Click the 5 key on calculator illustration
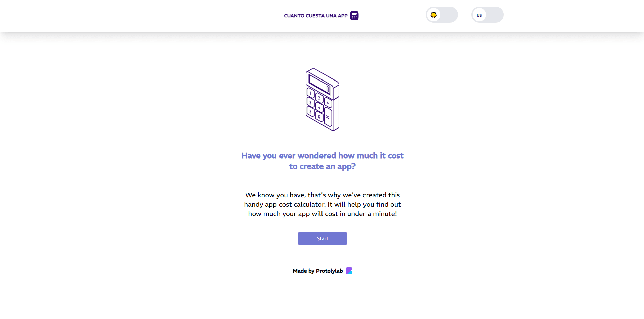The image size is (644, 319). 311,111
